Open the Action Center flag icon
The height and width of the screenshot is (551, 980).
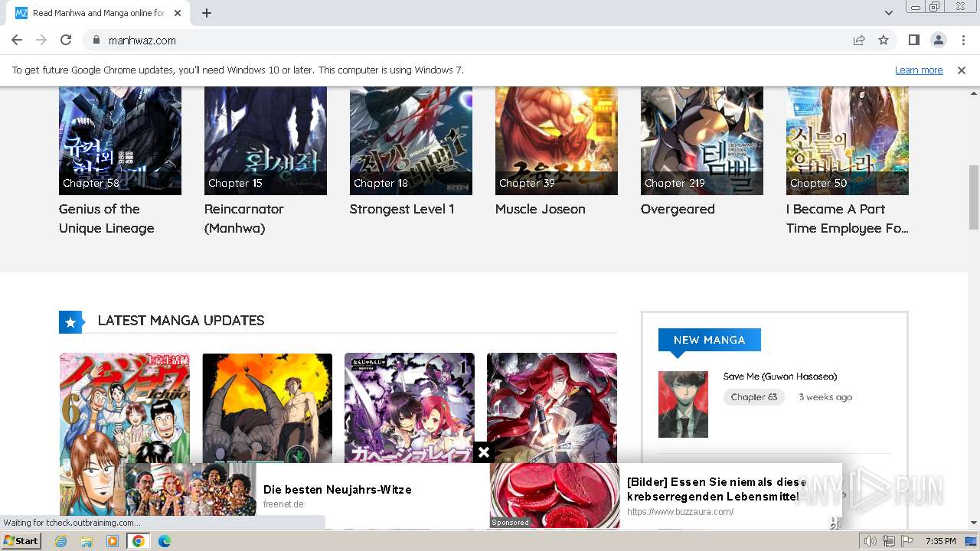click(x=906, y=541)
